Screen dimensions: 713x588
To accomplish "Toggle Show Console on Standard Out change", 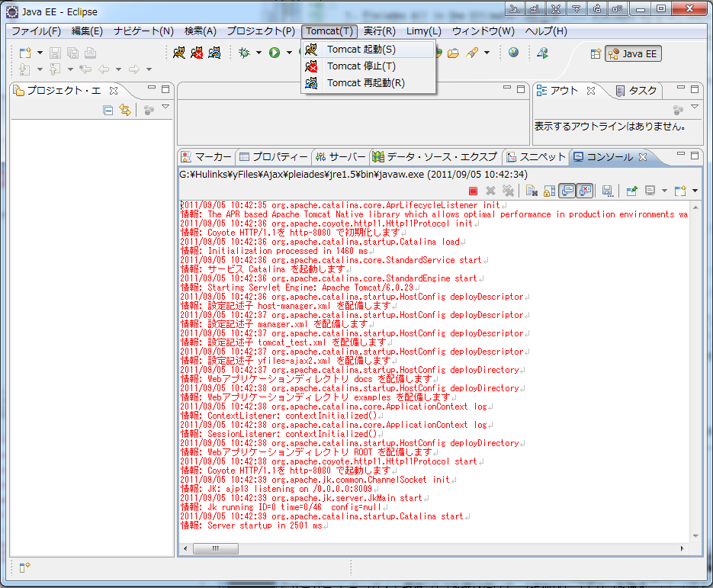I will [567, 191].
